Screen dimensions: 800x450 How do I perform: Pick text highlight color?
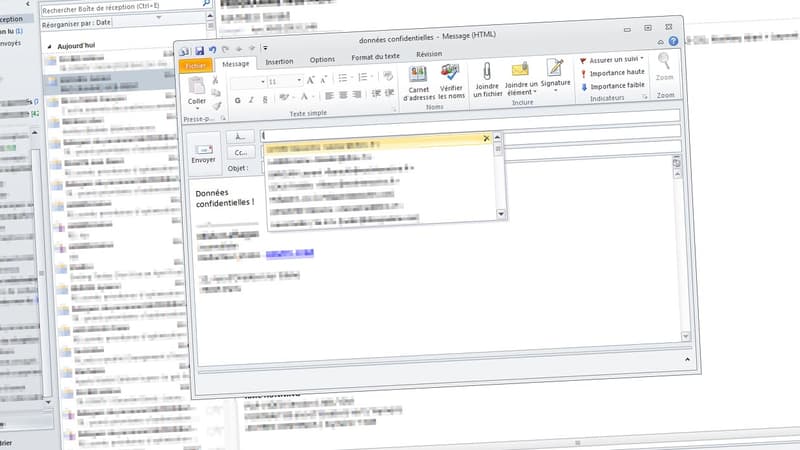coord(286,97)
